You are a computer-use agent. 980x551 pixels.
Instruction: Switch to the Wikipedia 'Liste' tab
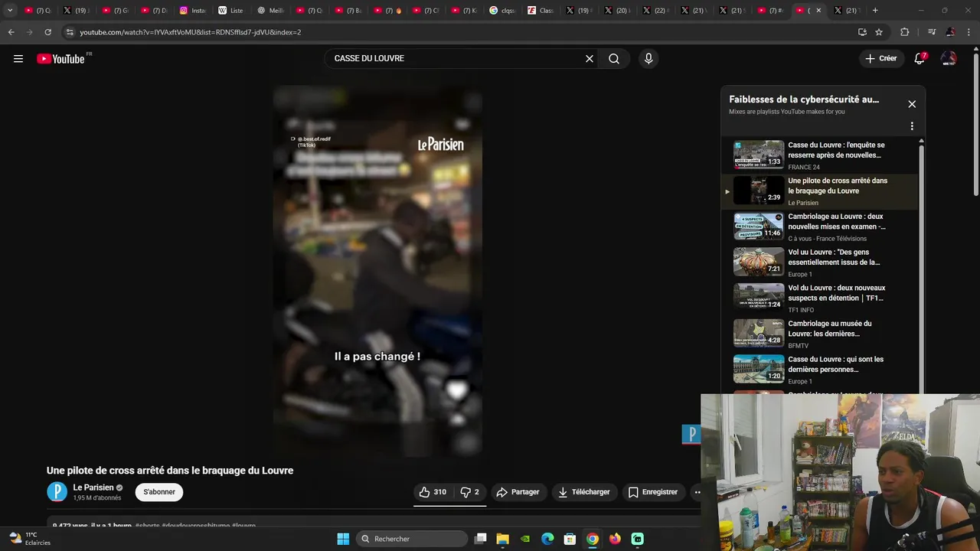[x=231, y=11]
